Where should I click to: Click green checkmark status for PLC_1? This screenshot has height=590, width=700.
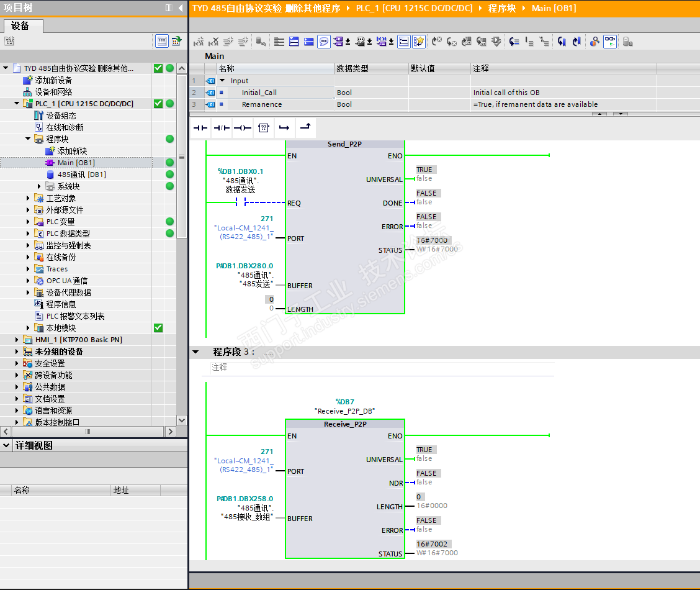[x=158, y=103]
